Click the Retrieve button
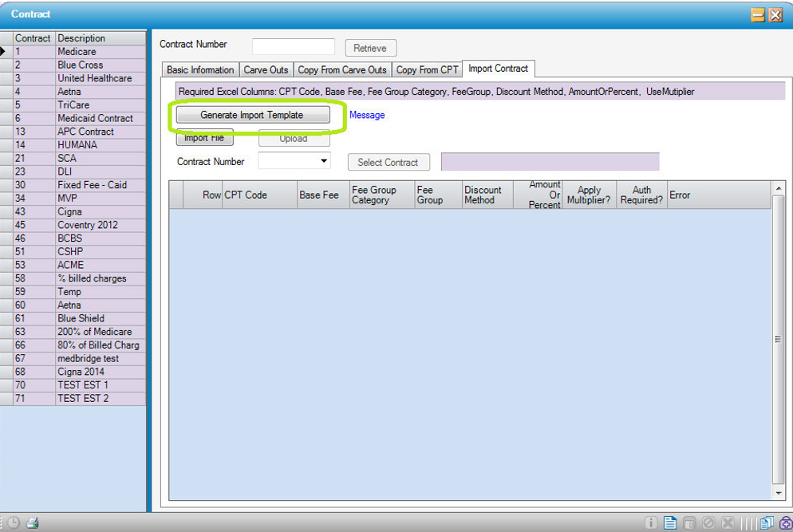 pyautogui.click(x=370, y=48)
